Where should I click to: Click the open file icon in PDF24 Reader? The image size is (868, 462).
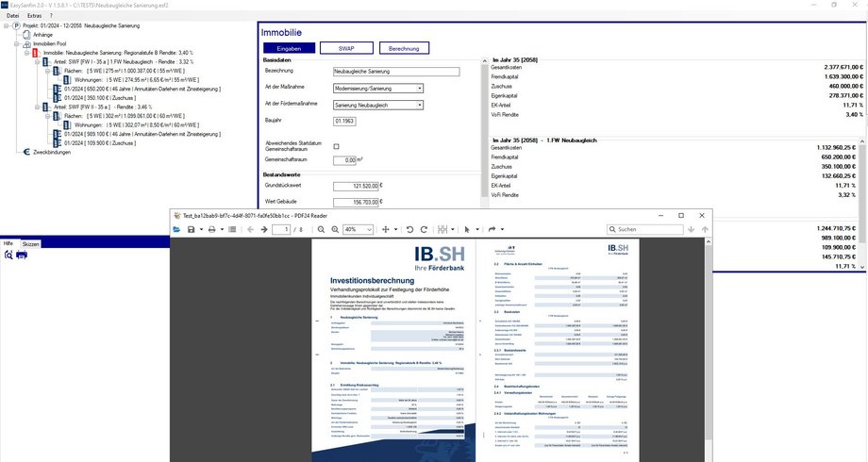(x=176, y=229)
